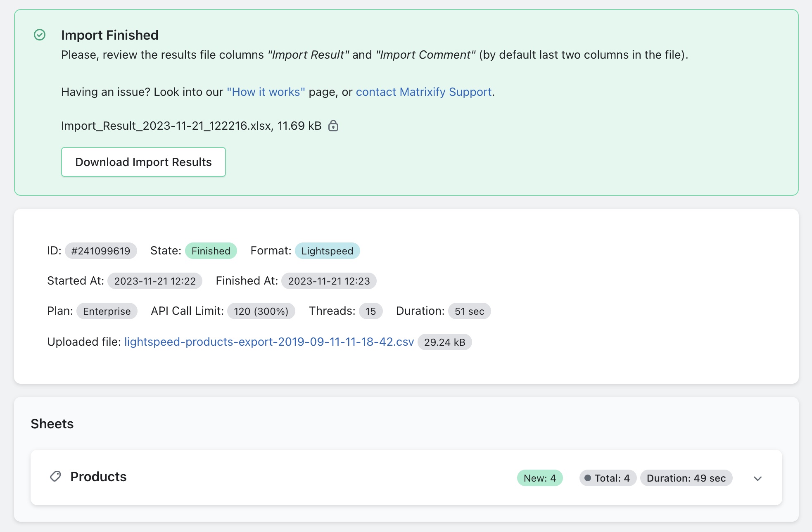Click the Threads 15 badge
This screenshot has width=812, height=532.
pos(370,311)
